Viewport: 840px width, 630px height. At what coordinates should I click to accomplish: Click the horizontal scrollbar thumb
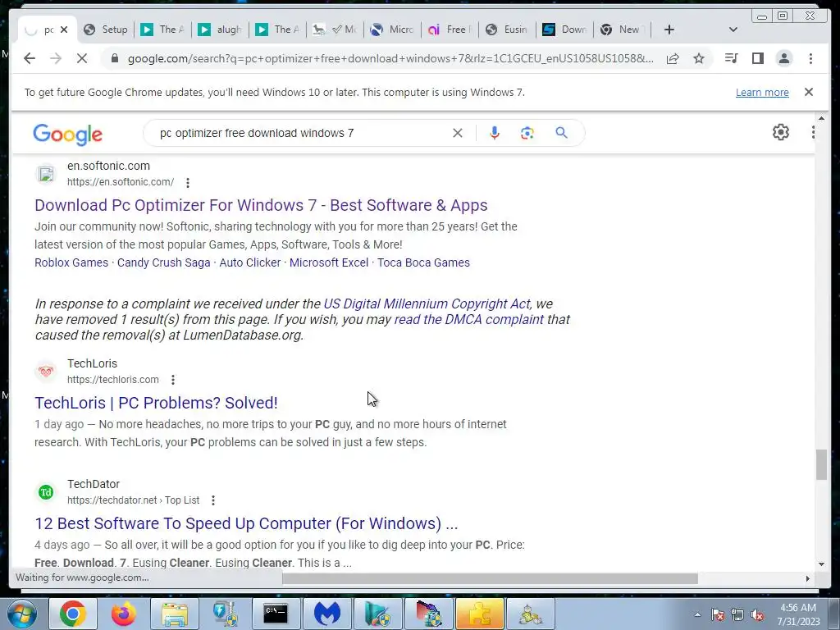coord(490,578)
